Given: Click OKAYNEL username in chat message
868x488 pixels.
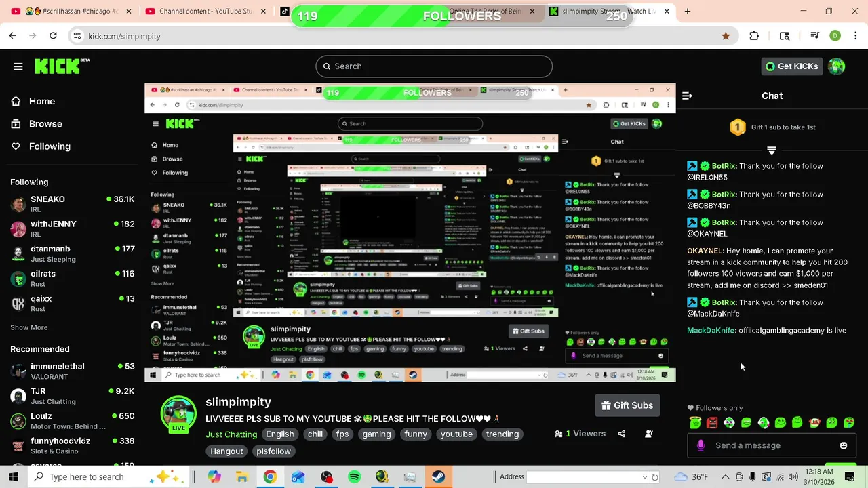Looking at the screenshot, I should pyautogui.click(x=705, y=251).
